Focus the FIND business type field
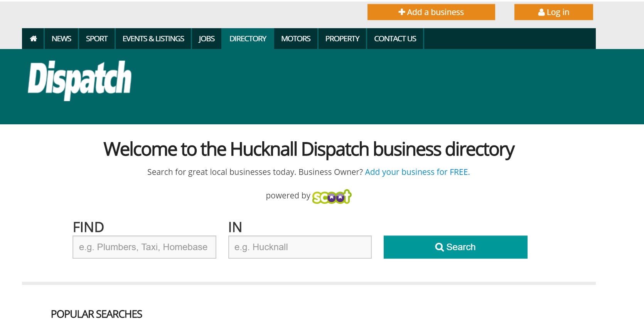Screen dimensions: 644x332 pyautogui.click(x=144, y=247)
